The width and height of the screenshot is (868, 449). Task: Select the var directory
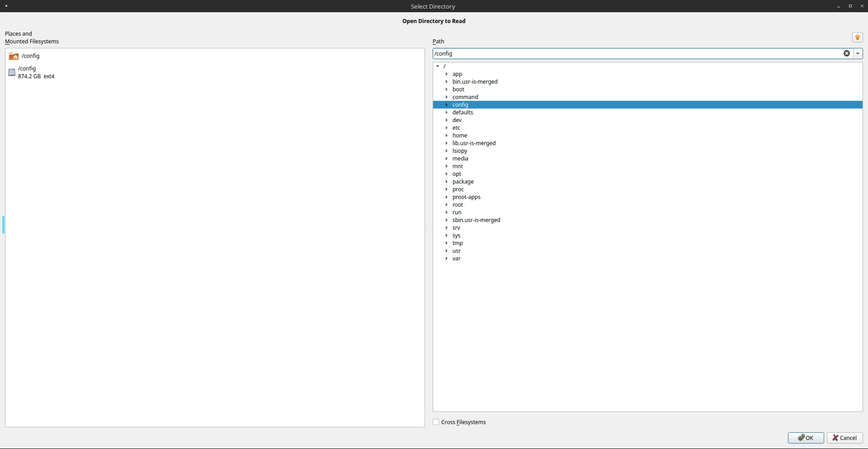(456, 259)
